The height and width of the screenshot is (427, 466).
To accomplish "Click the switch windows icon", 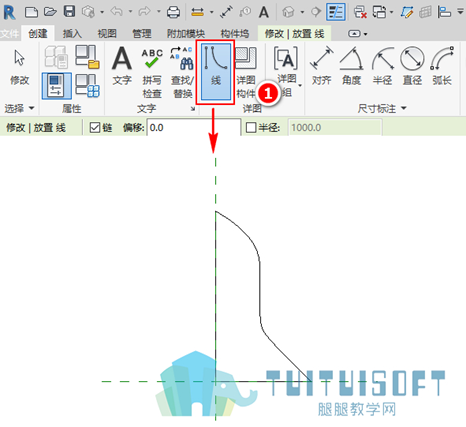I will (379, 12).
